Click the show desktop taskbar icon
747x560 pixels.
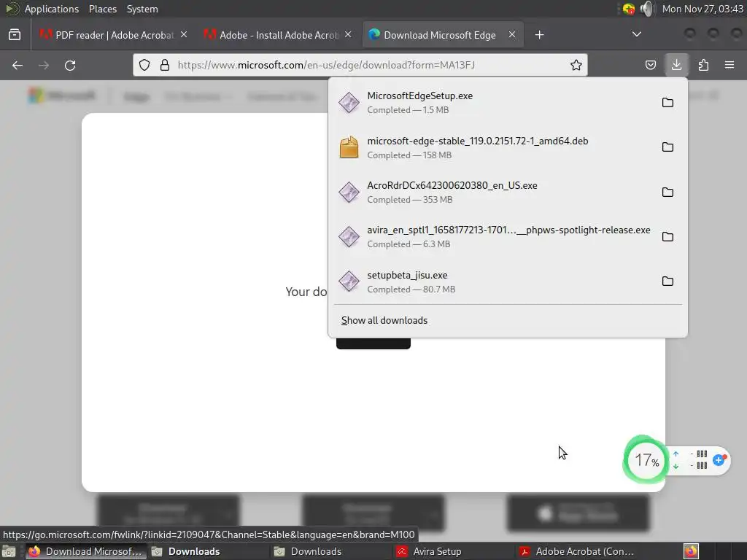pyautogui.click(x=9, y=551)
